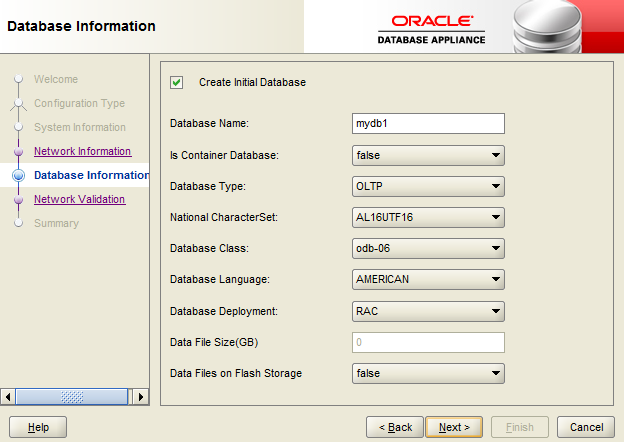Click the System Information step
This screenshot has width=624, height=442.
coord(80,127)
